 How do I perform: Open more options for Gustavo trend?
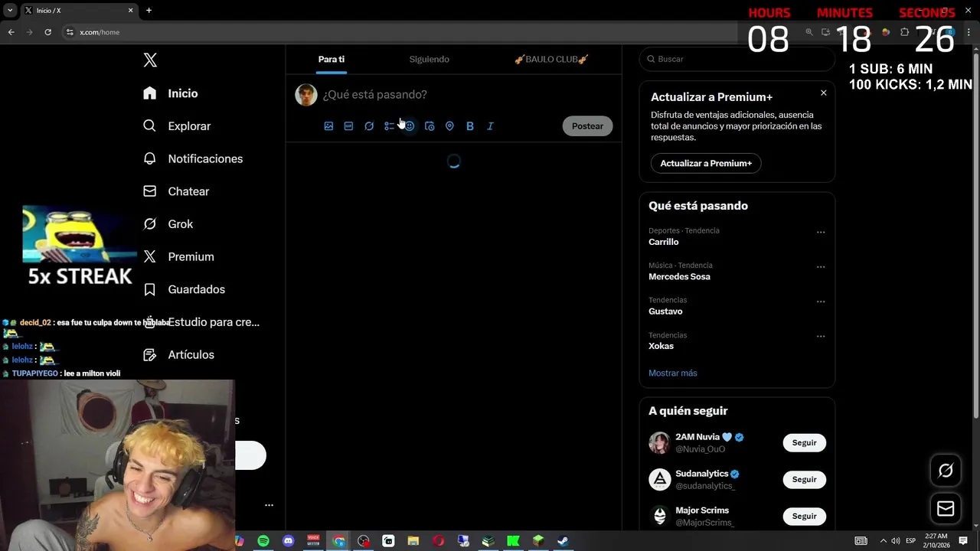pyautogui.click(x=821, y=302)
